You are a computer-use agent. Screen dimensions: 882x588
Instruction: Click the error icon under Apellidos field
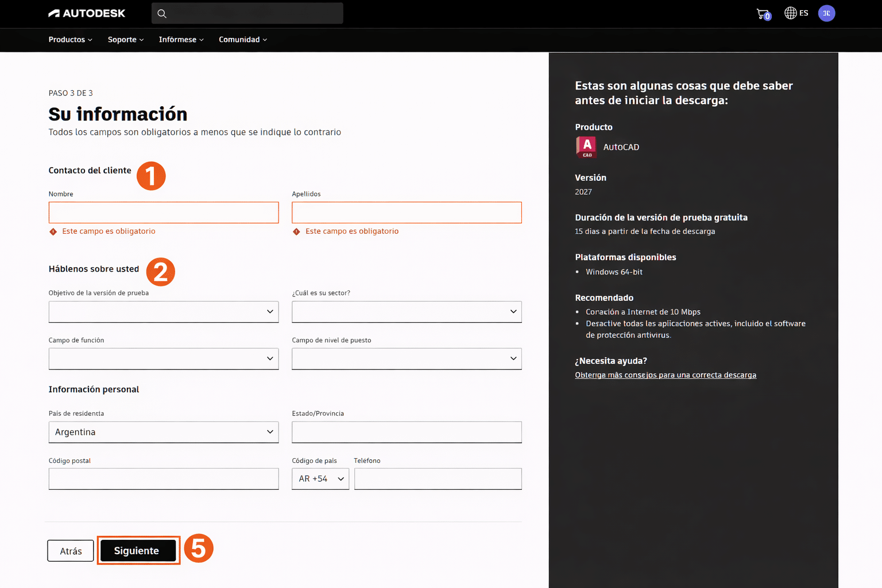296,231
